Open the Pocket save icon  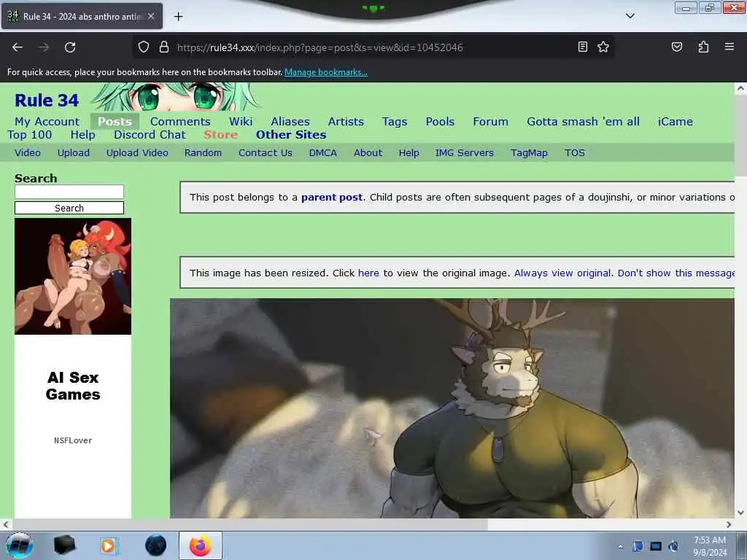tap(676, 47)
